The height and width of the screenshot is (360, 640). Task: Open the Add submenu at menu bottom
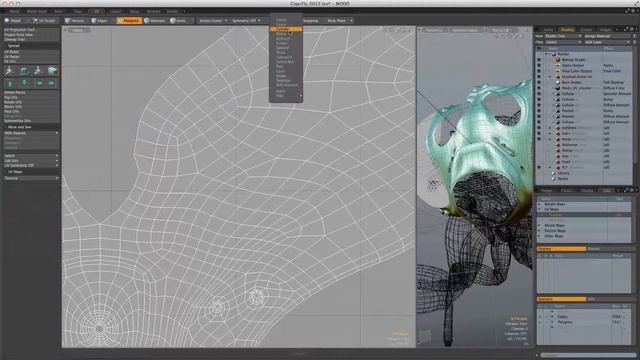coord(286,96)
